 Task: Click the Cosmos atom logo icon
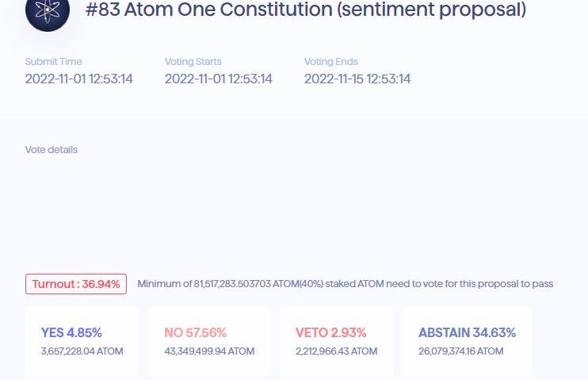point(48,11)
